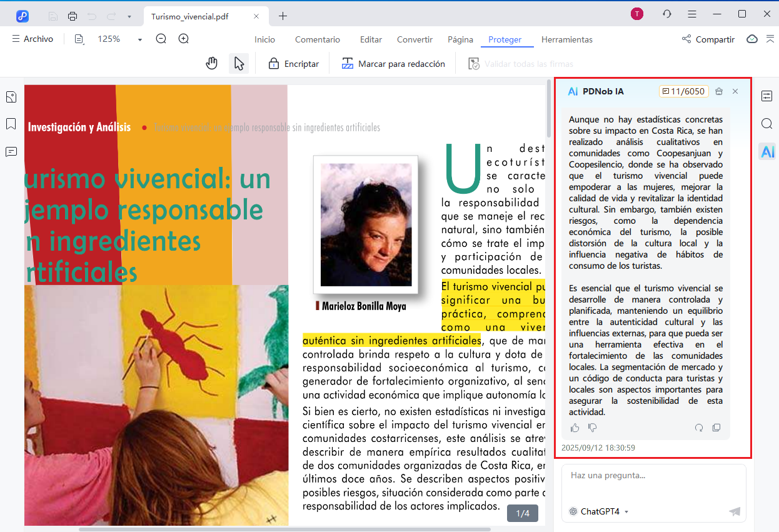Click the name 'Marieloz Bonilla Moya'
779x532 pixels.
364,306
